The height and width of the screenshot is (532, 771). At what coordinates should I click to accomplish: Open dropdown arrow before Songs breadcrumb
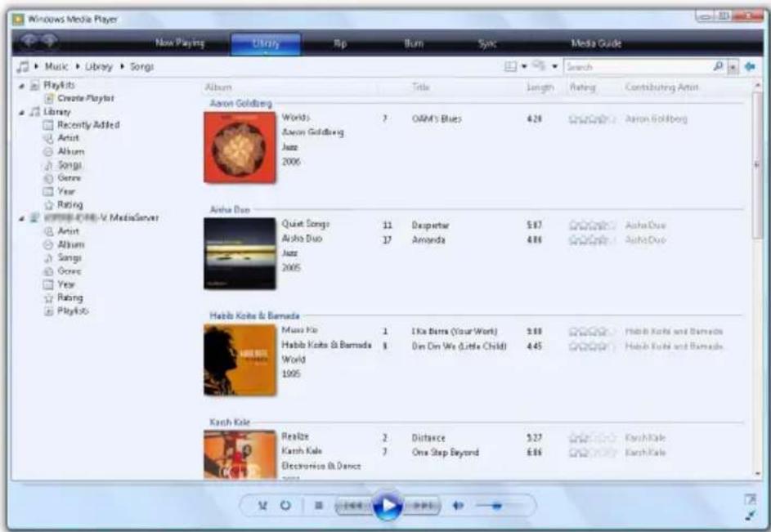pos(122,66)
